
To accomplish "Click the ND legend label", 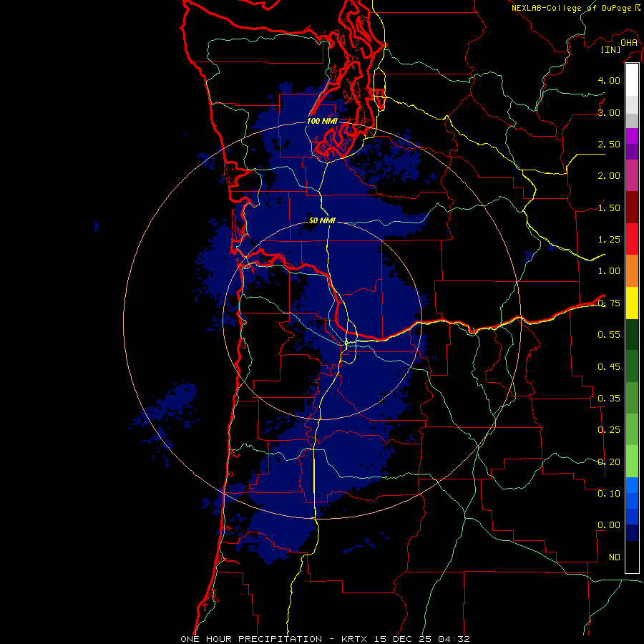I will click(x=615, y=557).
